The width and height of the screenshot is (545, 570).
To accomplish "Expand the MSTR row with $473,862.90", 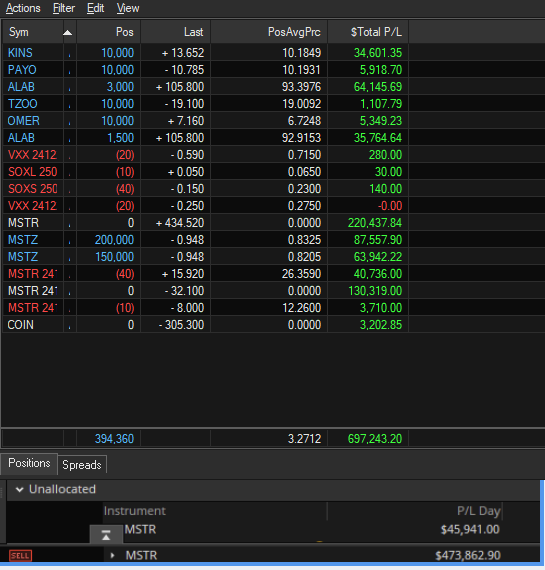I will coord(112,555).
